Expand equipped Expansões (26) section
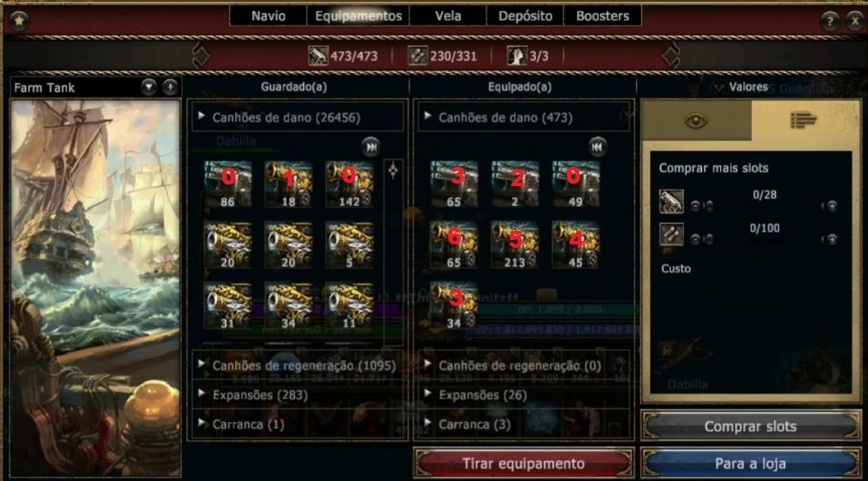The width and height of the screenshot is (868, 481). tap(523, 395)
